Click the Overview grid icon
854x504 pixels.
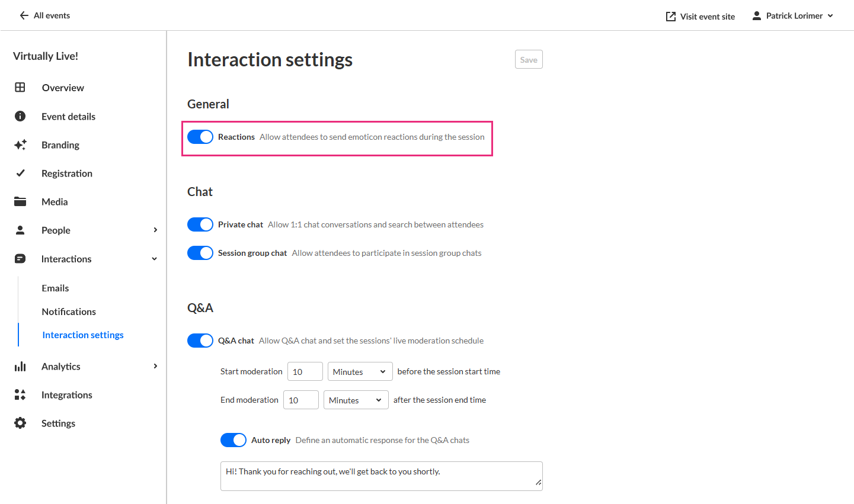tap(20, 88)
